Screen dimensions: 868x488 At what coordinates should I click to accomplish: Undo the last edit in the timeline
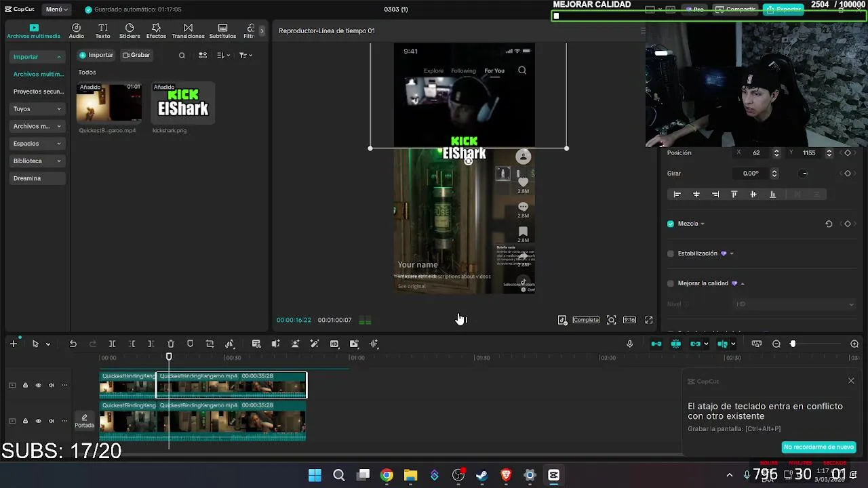[73, 344]
